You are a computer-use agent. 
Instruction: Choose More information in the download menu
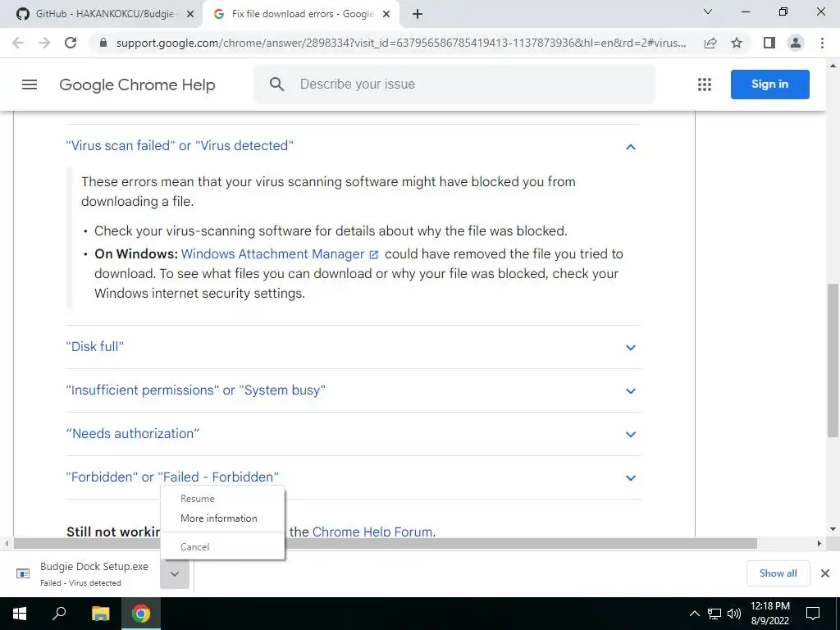(222, 518)
